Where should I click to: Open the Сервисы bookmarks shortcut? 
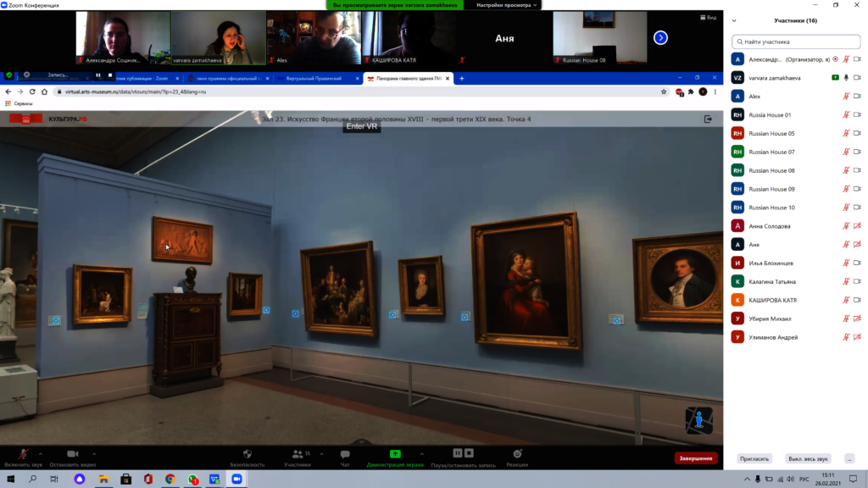tap(19, 103)
